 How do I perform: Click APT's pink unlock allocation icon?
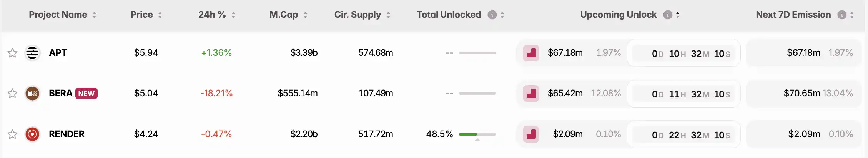coord(531,53)
